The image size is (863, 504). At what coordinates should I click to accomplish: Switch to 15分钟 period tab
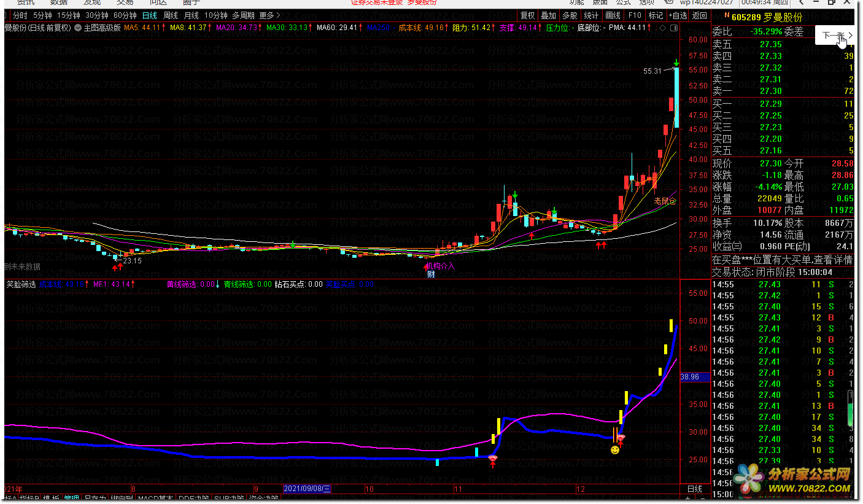point(69,15)
